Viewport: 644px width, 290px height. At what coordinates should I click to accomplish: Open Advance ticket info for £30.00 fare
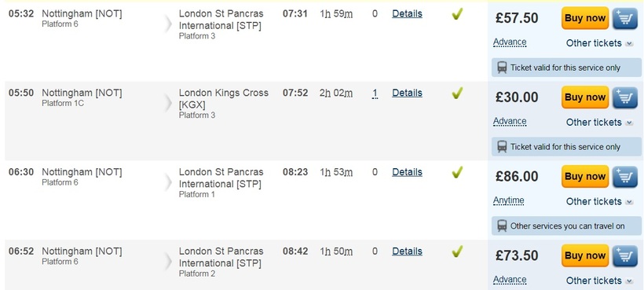[510, 122]
